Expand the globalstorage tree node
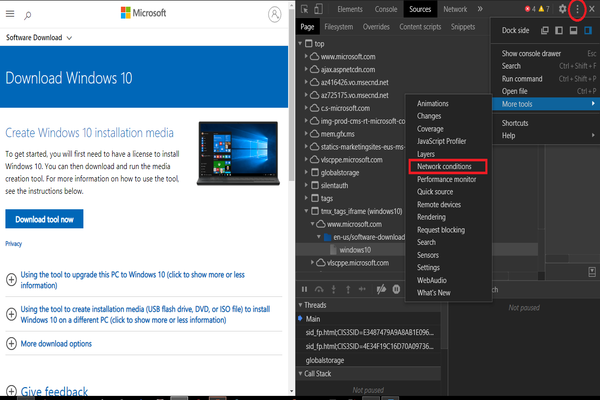The width and height of the screenshot is (600, 400). (x=306, y=172)
